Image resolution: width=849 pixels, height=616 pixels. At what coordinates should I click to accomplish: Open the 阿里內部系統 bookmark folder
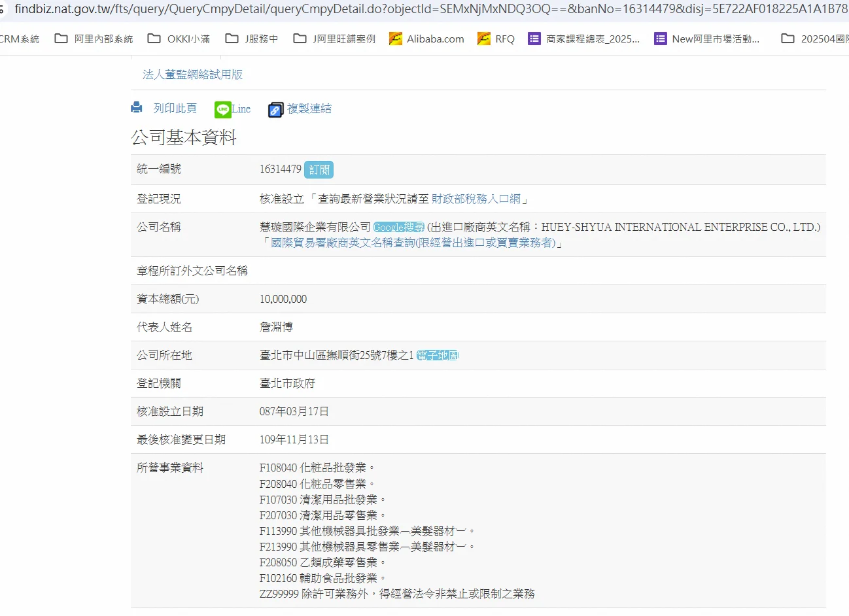[94, 39]
